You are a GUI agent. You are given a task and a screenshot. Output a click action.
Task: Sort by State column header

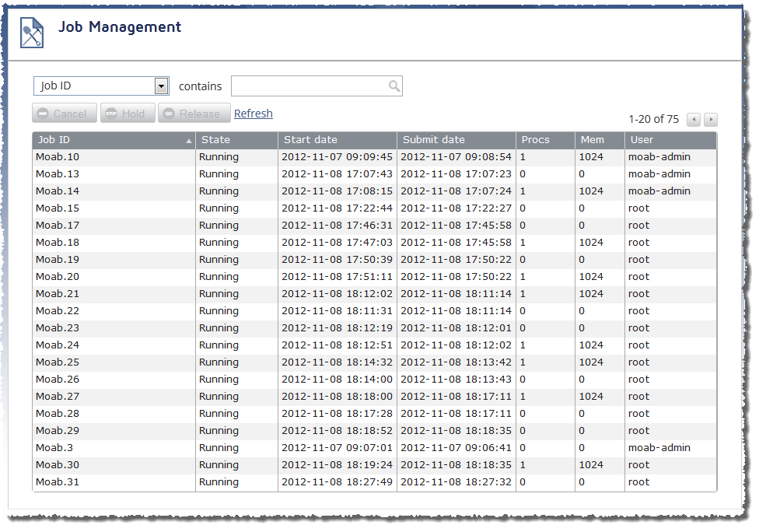tap(236, 140)
